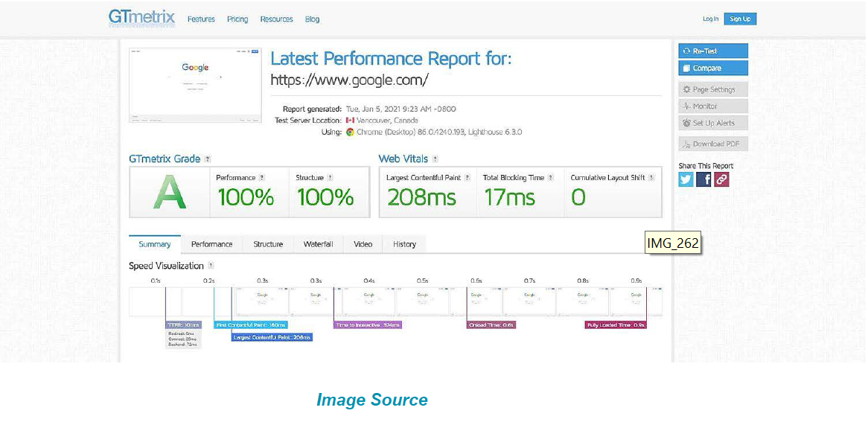Click the Sign Up button

pos(740,19)
